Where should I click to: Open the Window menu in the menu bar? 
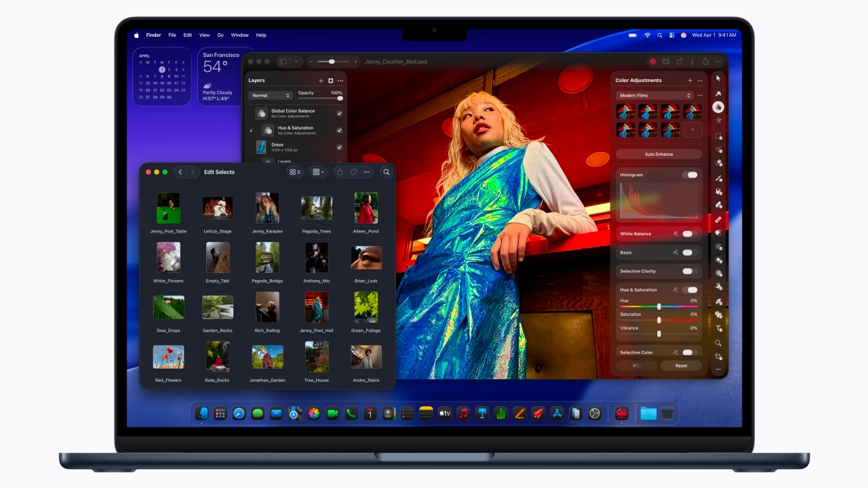(x=239, y=35)
